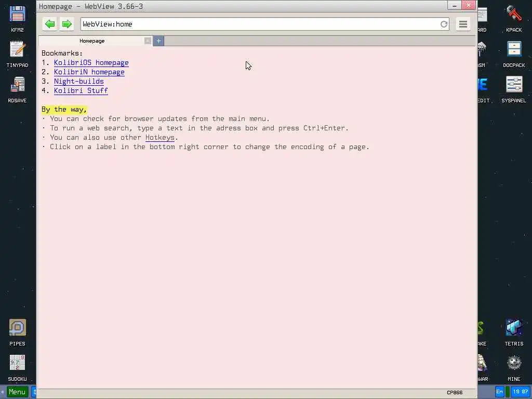Launch the MINE game icon
The image size is (532, 399).
[514, 368]
